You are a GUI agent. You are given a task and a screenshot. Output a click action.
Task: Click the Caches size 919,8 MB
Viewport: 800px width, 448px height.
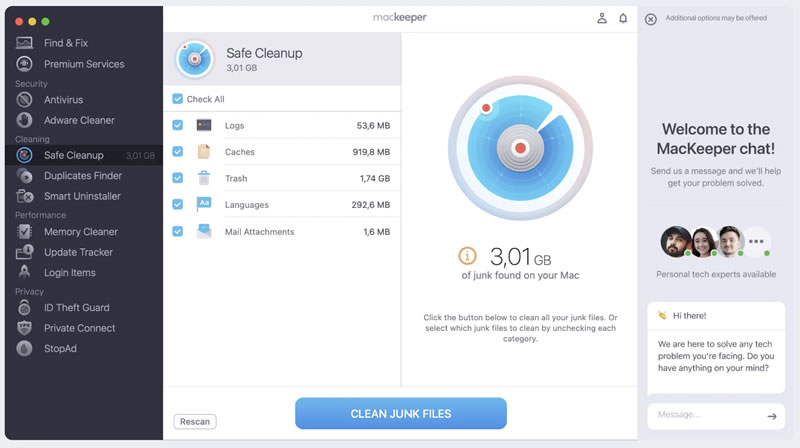pyautogui.click(x=371, y=152)
